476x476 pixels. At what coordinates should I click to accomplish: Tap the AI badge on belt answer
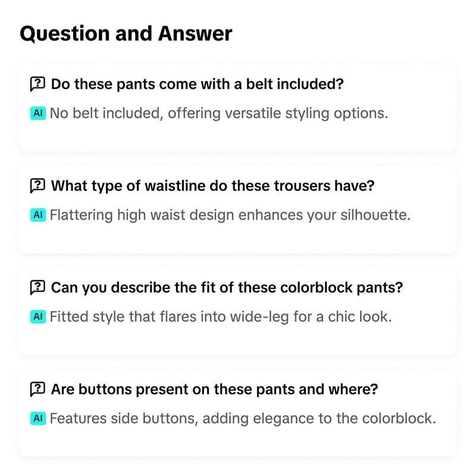pos(38,113)
